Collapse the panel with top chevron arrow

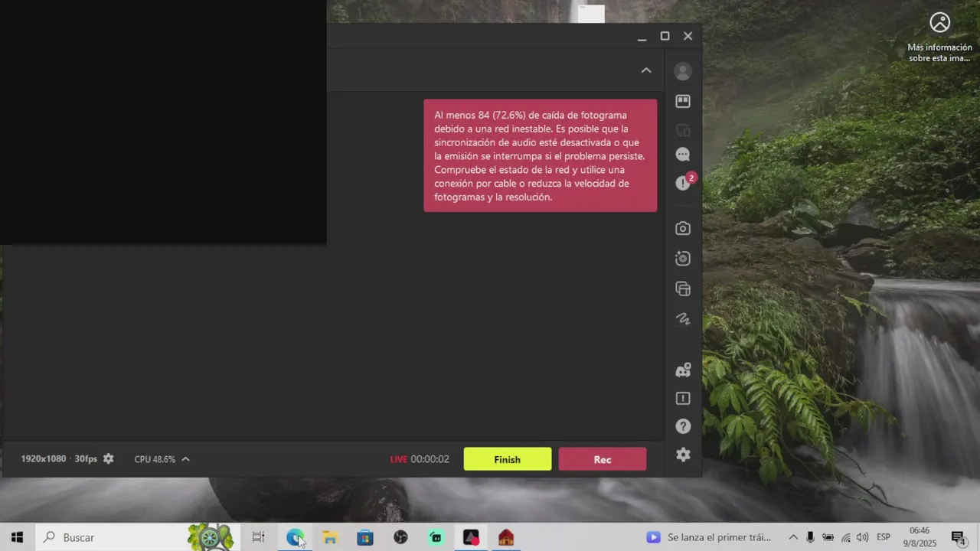[646, 70]
